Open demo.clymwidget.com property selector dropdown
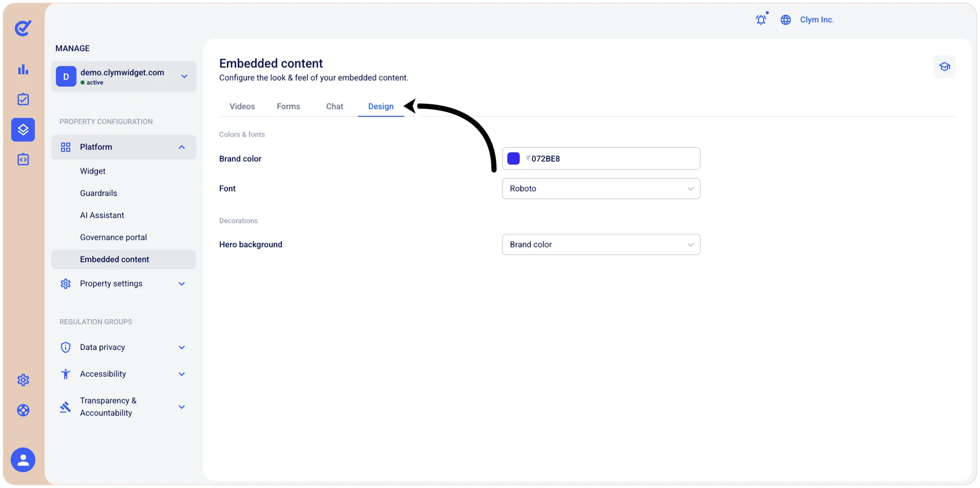Image resolution: width=980 pixels, height=488 pixels. 123,77
